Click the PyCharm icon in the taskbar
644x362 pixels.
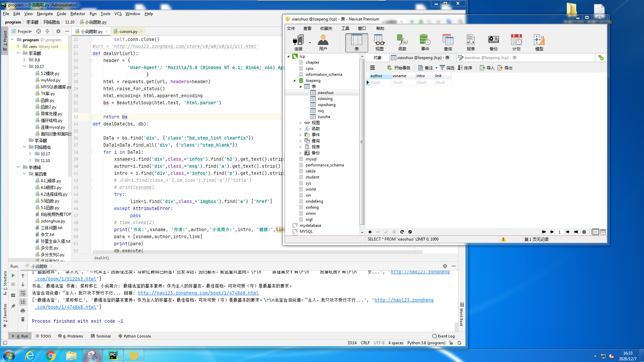pyautogui.click(x=113, y=355)
